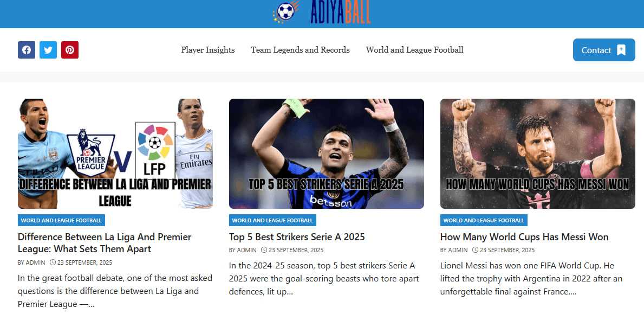The height and width of the screenshot is (314, 644).
Task: Open the Messi World Cups thumbnail image
Action: point(538,153)
